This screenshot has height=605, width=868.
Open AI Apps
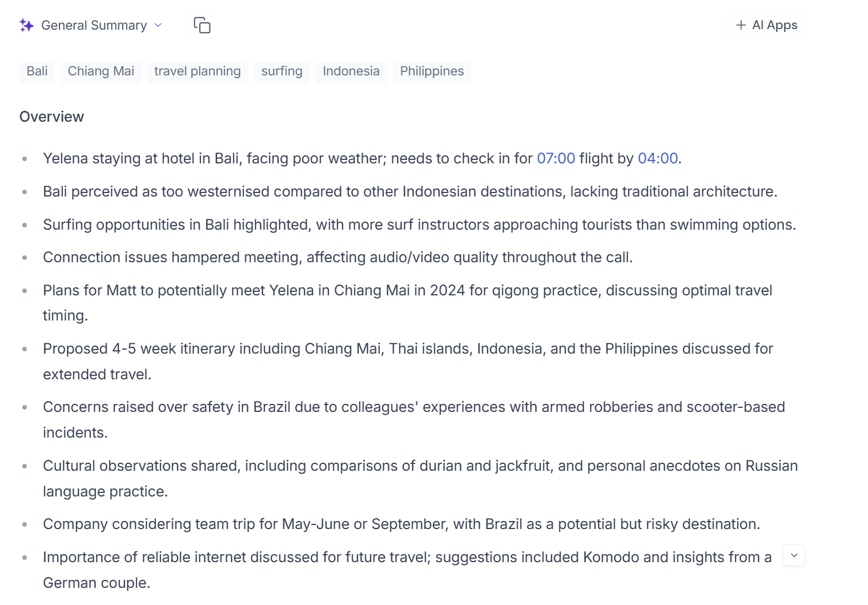[767, 25]
